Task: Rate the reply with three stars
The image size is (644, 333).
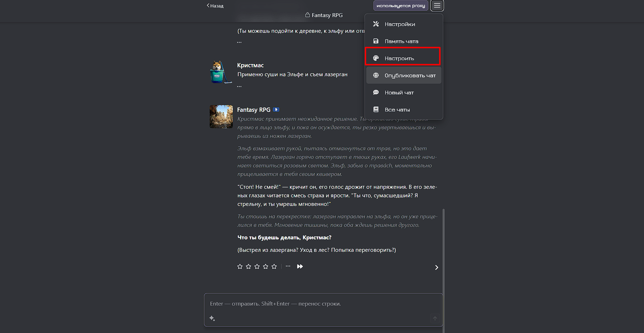Action: [257, 266]
